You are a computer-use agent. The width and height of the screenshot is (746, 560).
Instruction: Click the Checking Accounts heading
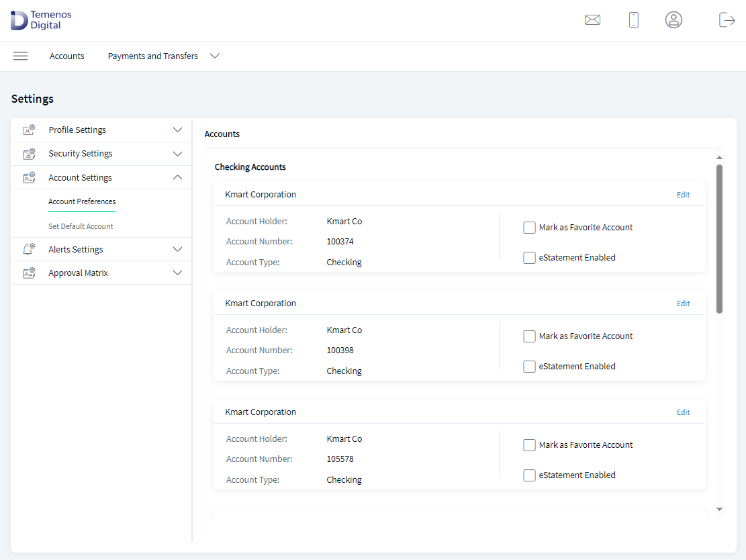(250, 167)
